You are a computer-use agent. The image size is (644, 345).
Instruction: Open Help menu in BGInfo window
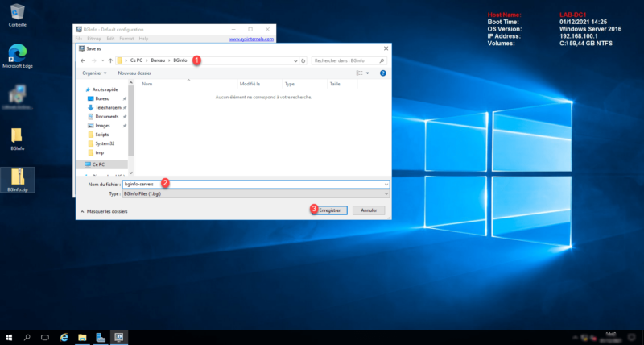[143, 39]
